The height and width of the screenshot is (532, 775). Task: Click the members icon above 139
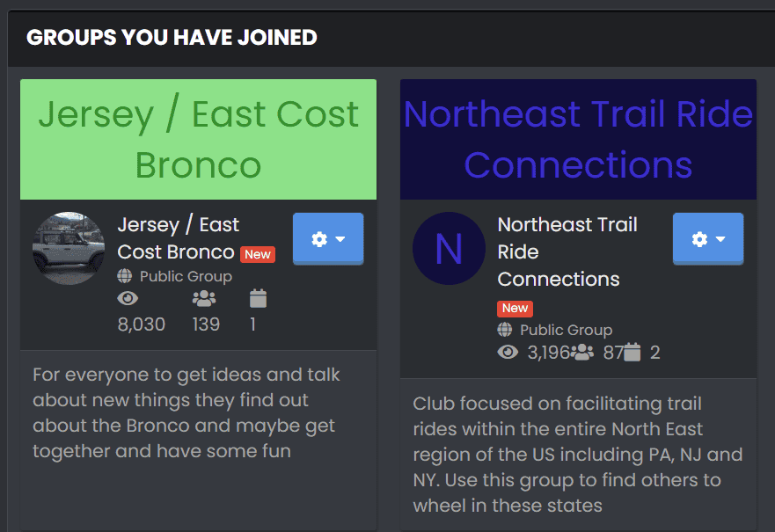coord(204,298)
